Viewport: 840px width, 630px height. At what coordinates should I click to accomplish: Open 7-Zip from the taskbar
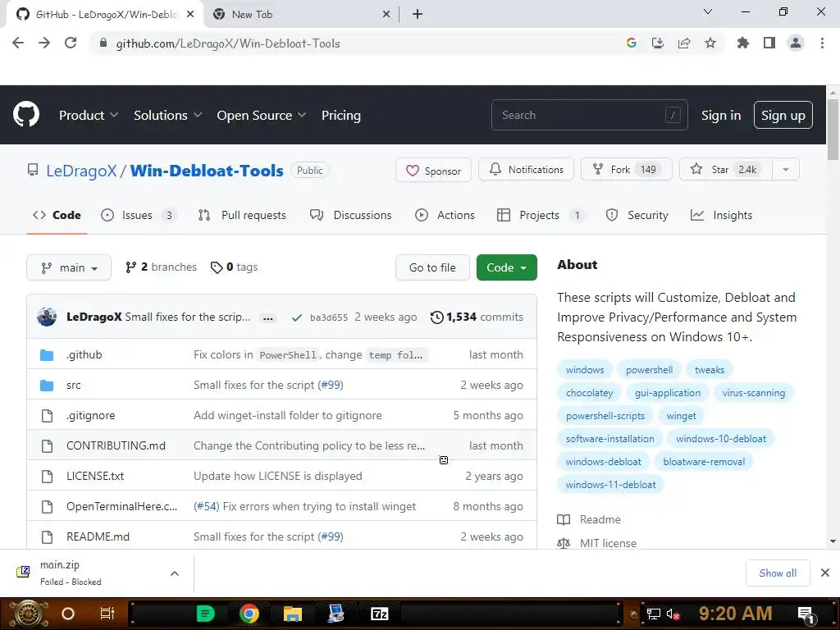[379, 614]
